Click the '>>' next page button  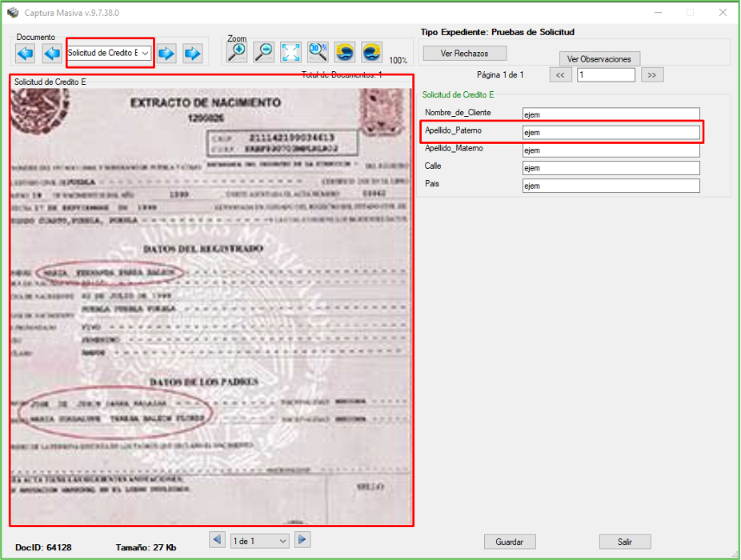(x=652, y=74)
